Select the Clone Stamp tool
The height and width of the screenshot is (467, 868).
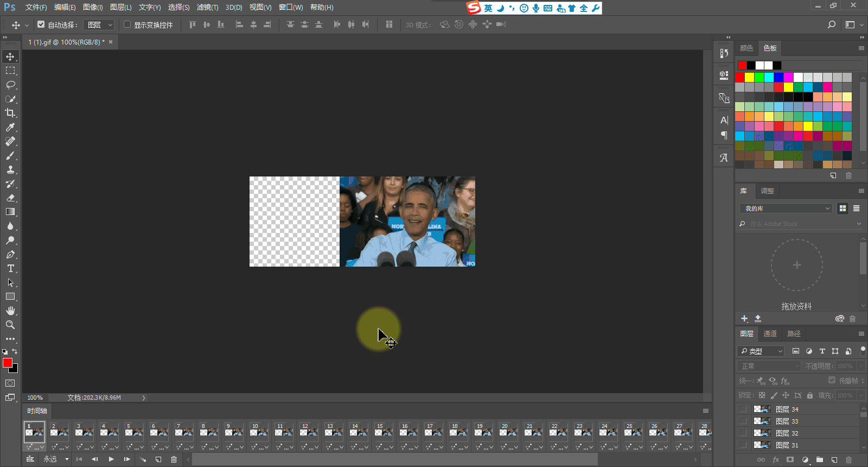click(x=10, y=169)
